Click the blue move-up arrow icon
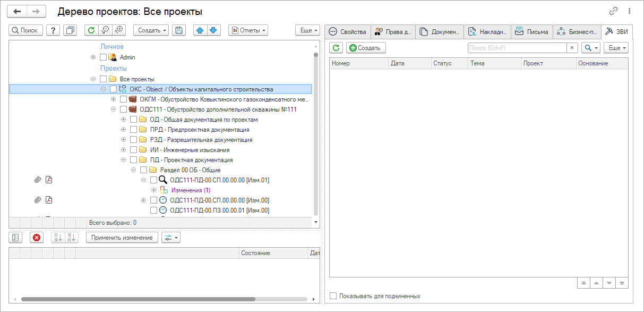 click(x=200, y=30)
